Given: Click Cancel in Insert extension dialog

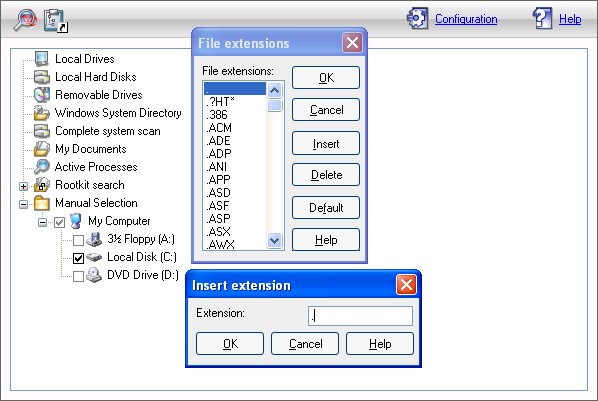Looking at the screenshot, I should coord(305,343).
